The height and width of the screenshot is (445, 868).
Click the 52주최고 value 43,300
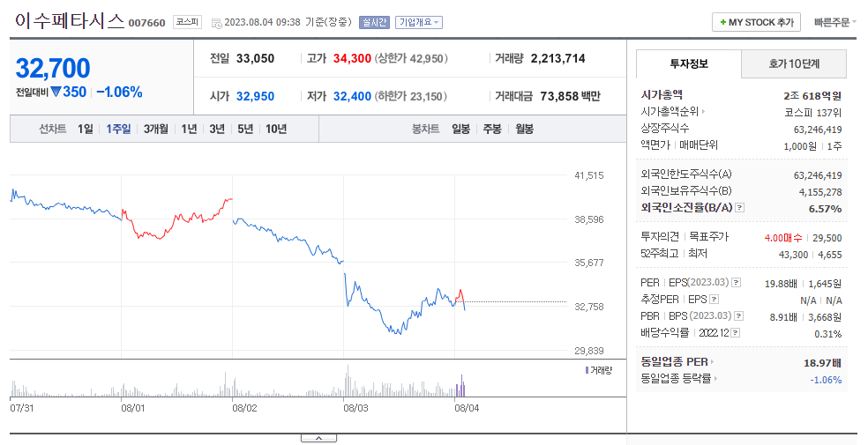tap(793, 255)
